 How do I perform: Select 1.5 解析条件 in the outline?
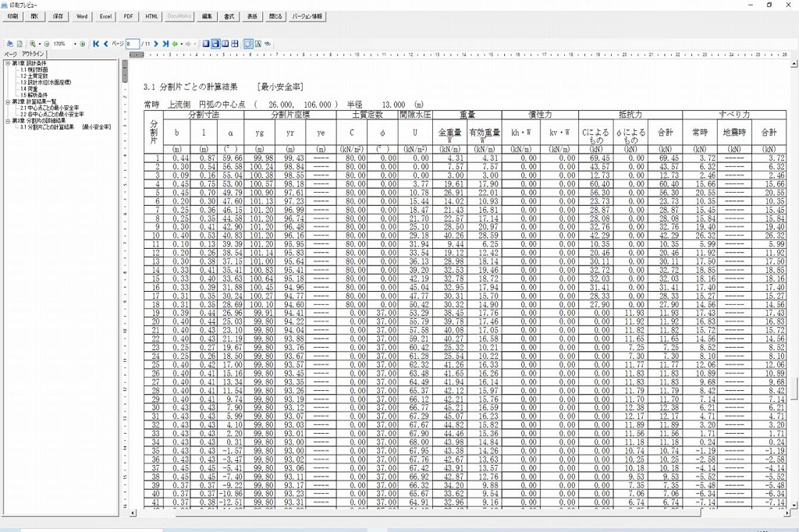click(34, 95)
